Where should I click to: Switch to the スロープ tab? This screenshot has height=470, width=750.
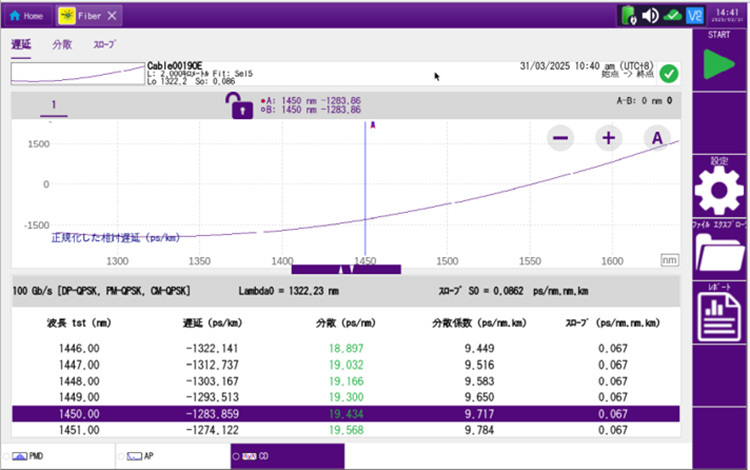104,45
